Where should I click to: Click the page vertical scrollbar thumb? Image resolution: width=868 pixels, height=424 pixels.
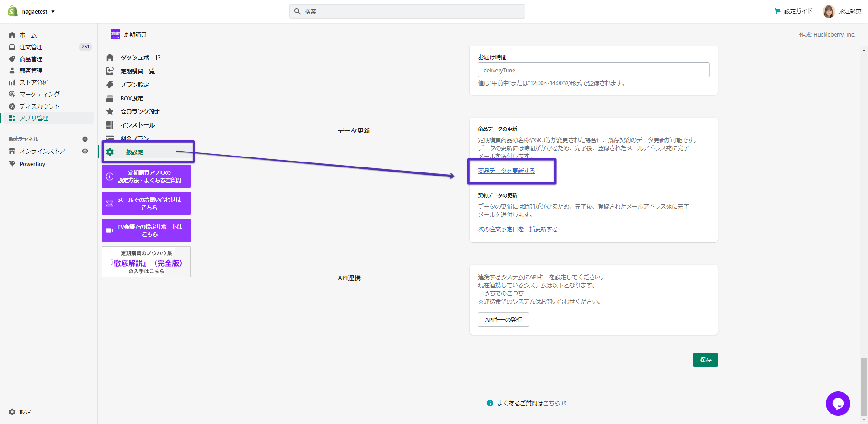click(864, 387)
